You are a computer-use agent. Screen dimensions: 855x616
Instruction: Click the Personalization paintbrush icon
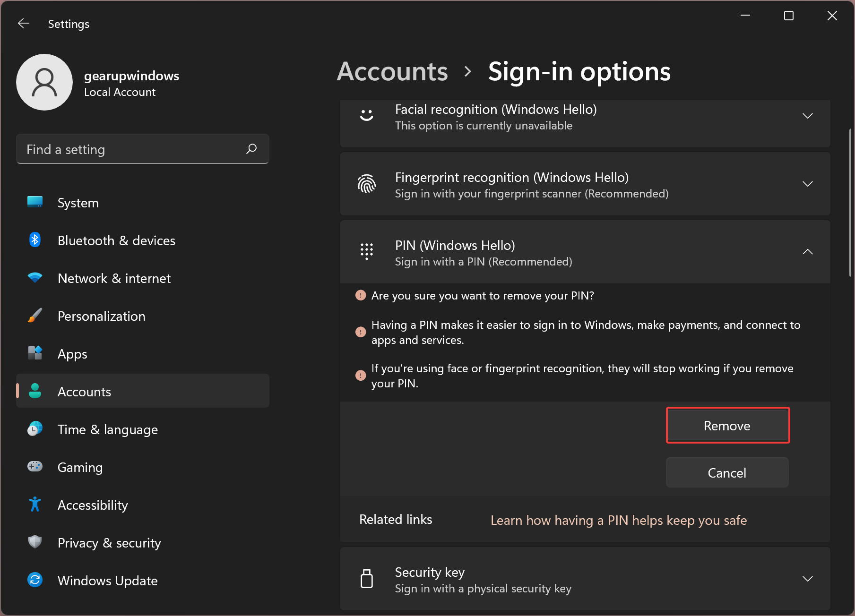[x=35, y=316]
